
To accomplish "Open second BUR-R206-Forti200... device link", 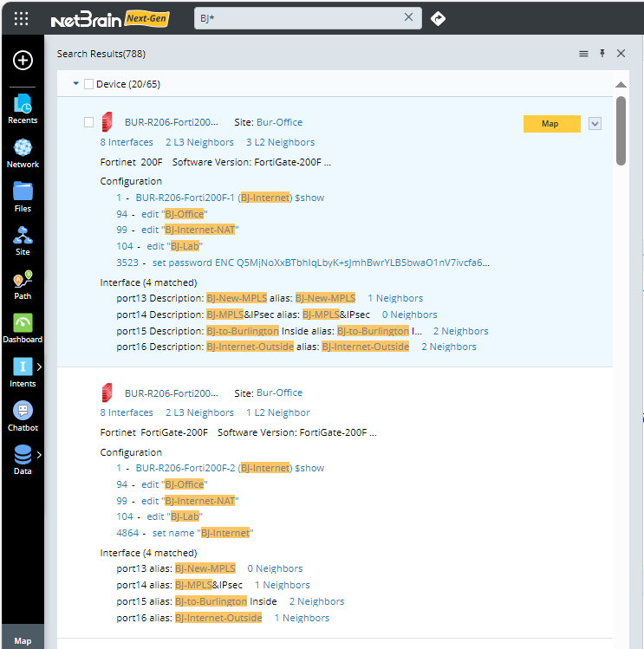I will point(171,393).
